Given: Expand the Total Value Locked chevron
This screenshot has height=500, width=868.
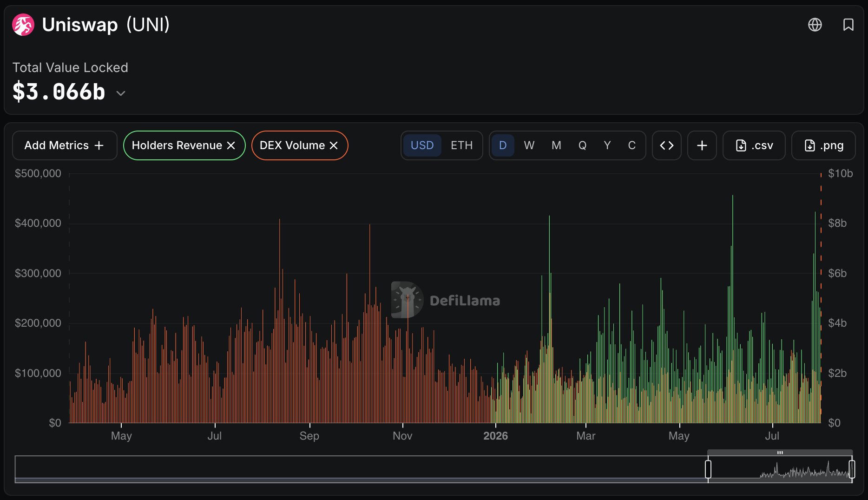Looking at the screenshot, I should point(121,93).
